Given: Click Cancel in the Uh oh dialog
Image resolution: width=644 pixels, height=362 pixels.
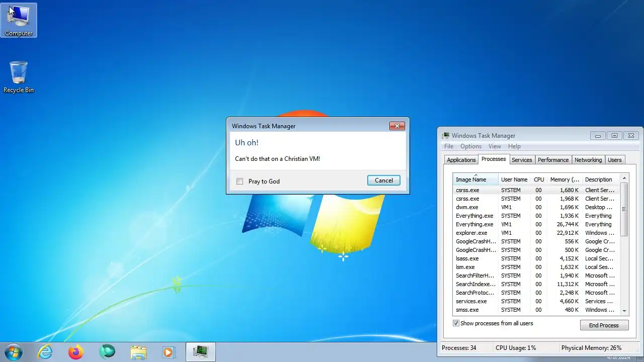Looking at the screenshot, I should click(384, 180).
